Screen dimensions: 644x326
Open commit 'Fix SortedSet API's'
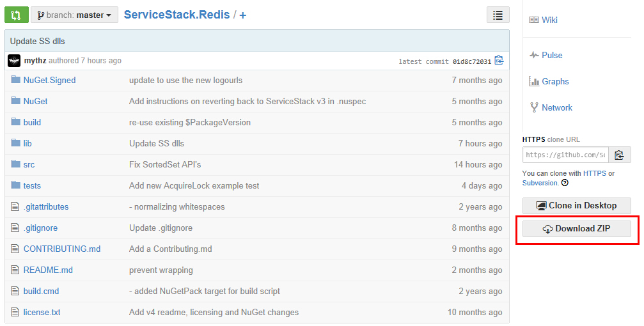tap(165, 165)
